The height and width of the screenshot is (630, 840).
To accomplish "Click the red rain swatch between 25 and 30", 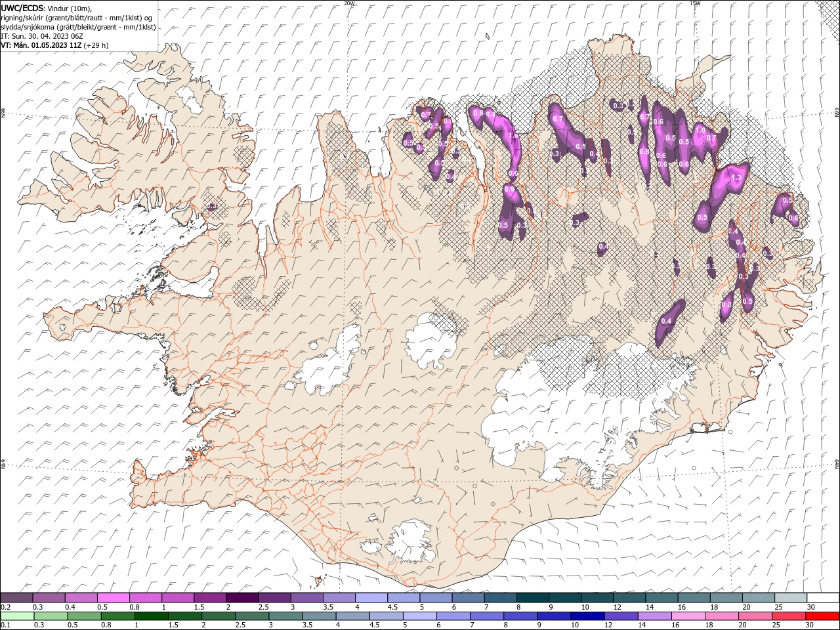I will [788, 616].
